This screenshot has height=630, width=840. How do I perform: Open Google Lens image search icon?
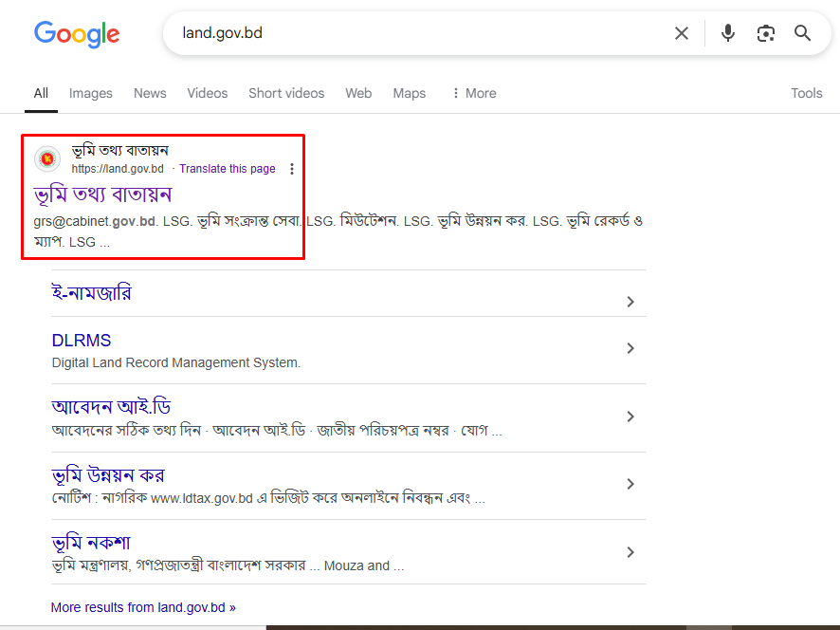click(765, 33)
